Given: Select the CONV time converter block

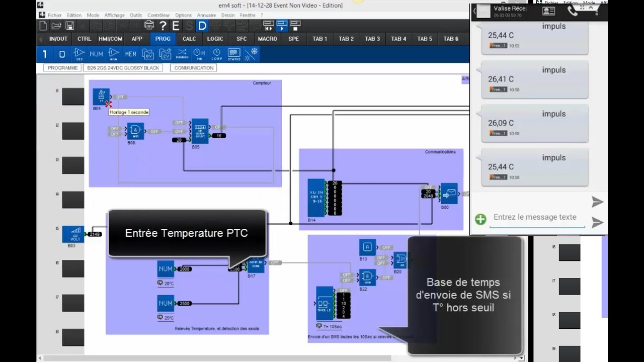Looking at the screenshot, I should 216,54.
